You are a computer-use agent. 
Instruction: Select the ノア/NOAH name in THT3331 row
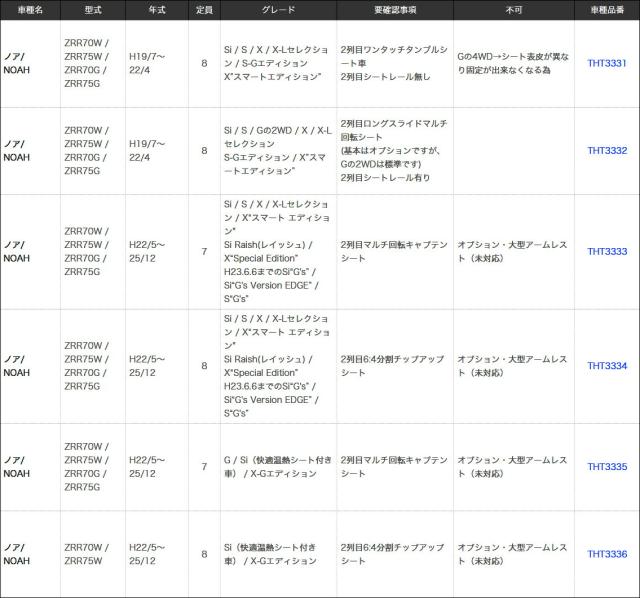pyautogui.click(x=17, y=63)
